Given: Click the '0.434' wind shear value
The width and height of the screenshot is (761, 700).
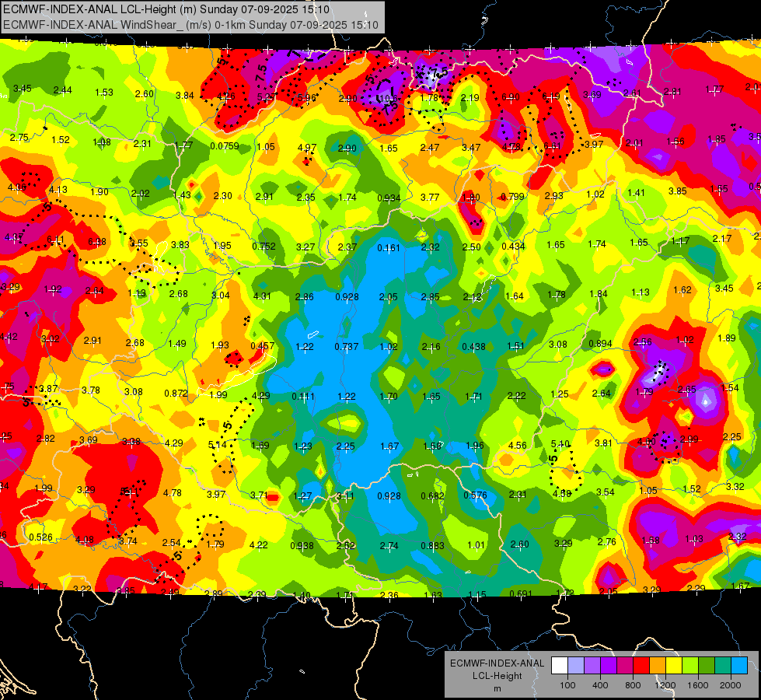Looking at the screenshot, I should point(514,246).
